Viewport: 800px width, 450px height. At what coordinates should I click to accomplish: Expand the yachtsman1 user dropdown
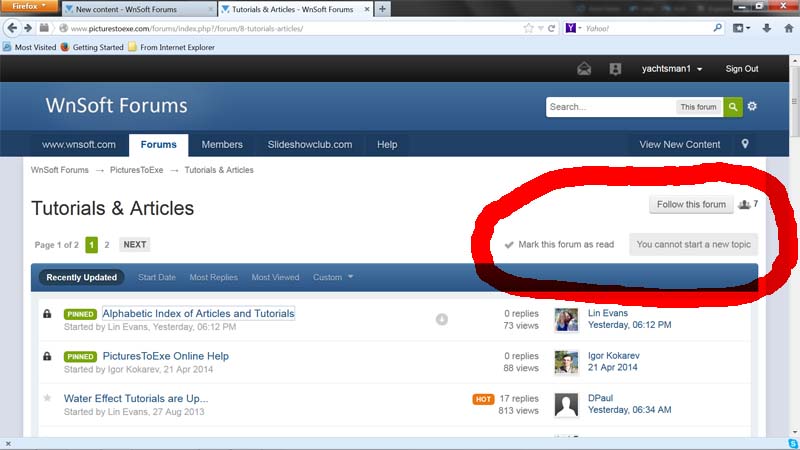671,69
